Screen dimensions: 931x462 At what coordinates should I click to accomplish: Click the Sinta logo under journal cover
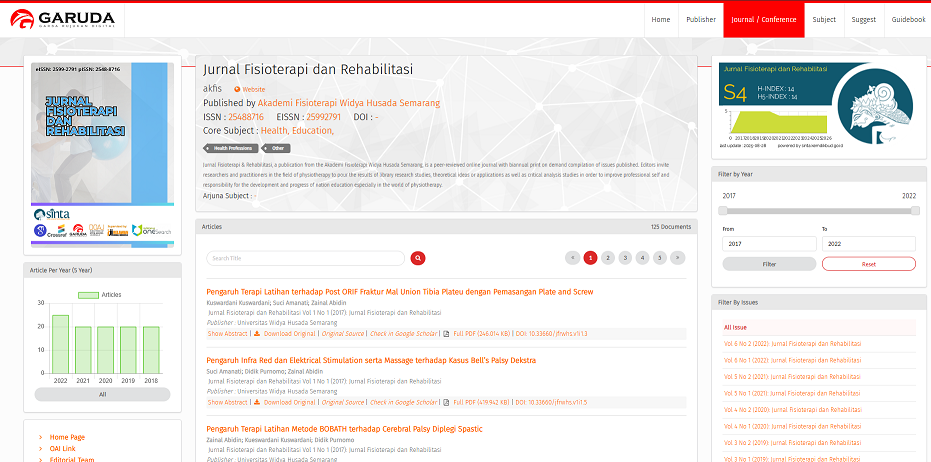[52, 214]
